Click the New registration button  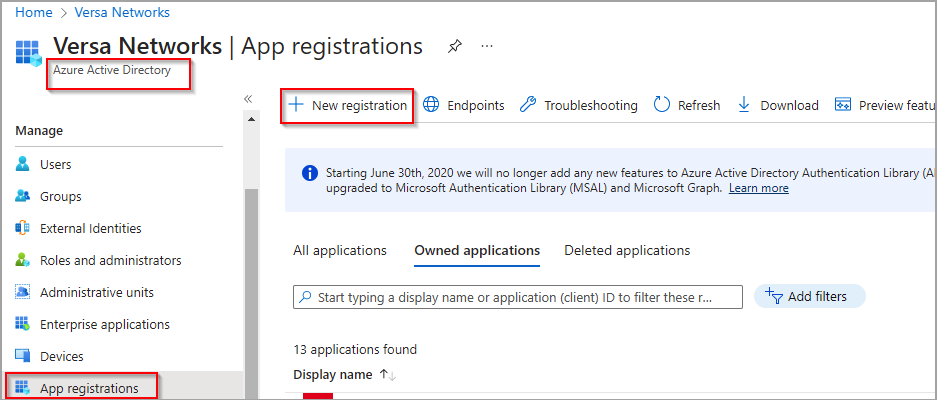point(347,105)
